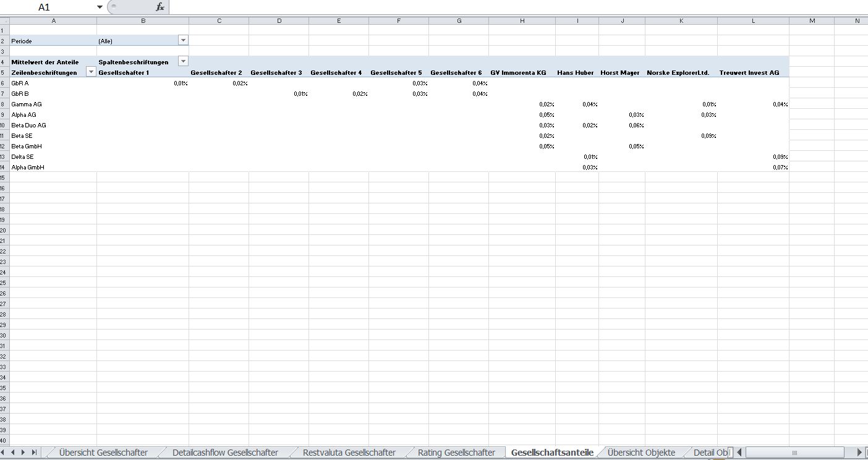Open the Periode (Alle) filter dropdown
The image size is (868, 460).
coord(183,40)
